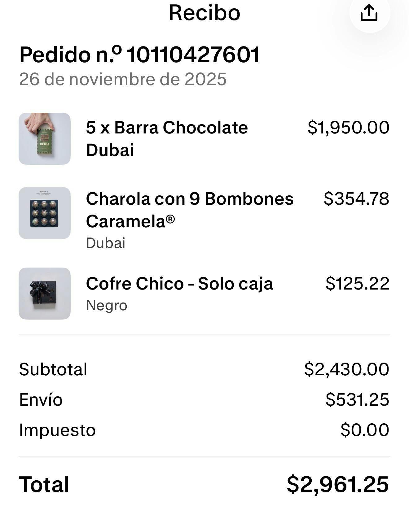
Task: Tap the share receipt icon
Action: [369, 13]
